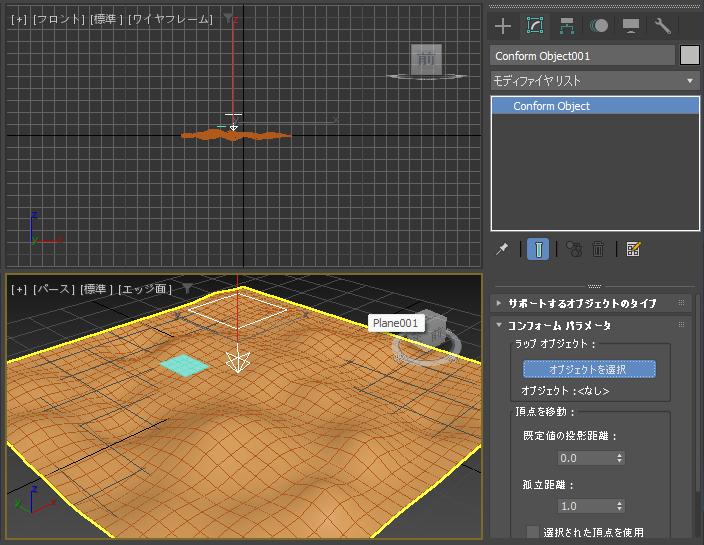704x545 pixels.
Task: Open [標準] menu in front viewport
Action: (106, 19)
